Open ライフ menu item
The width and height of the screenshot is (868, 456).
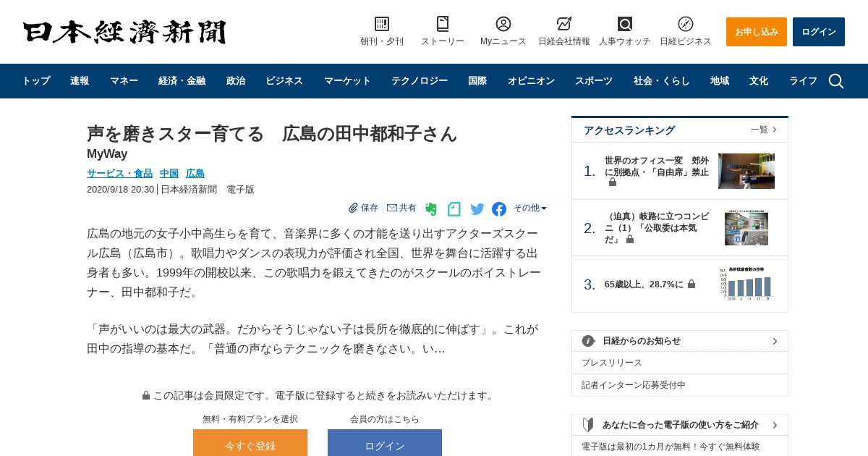[803, 81]
